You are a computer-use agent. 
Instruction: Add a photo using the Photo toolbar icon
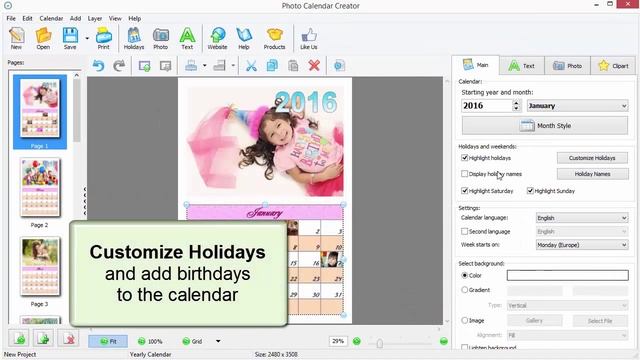click(160, 38)
